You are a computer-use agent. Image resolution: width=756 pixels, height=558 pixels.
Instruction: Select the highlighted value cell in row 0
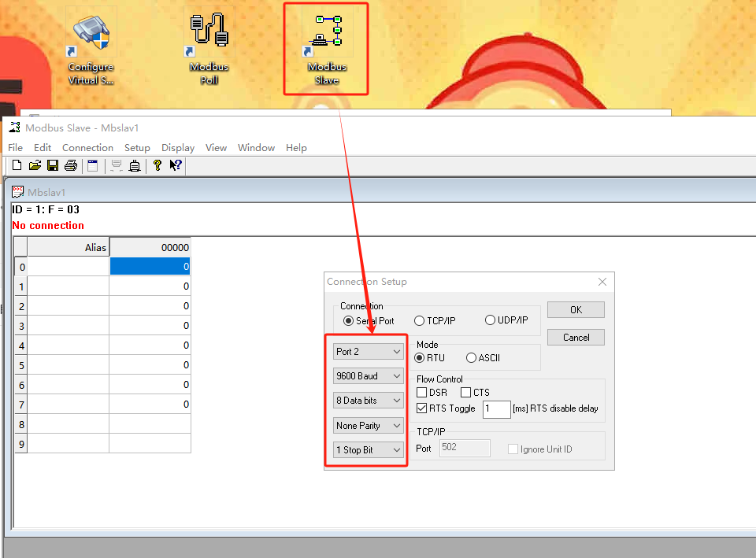[150, 267]
